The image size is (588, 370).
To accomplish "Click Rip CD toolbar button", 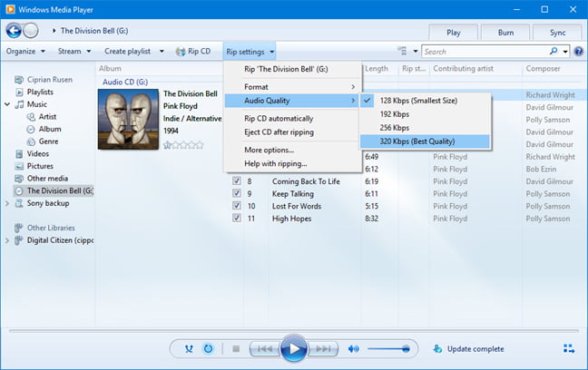I will (193, 52).
